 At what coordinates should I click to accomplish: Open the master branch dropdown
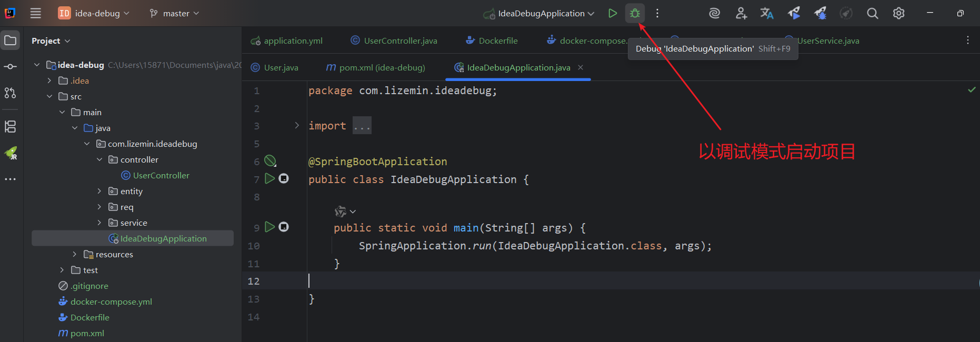click(175, 14)
